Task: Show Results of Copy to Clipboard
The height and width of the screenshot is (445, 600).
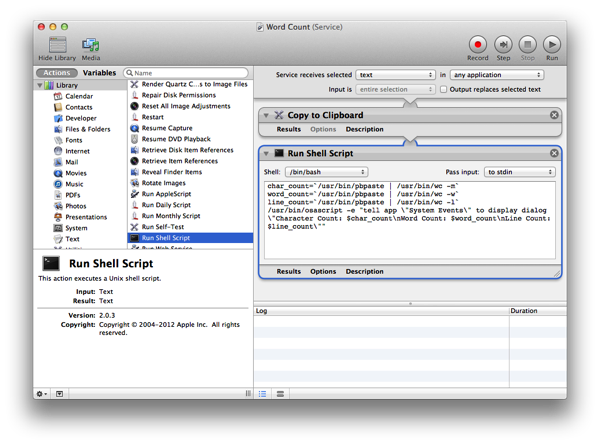Action: (x=289, y=129)
